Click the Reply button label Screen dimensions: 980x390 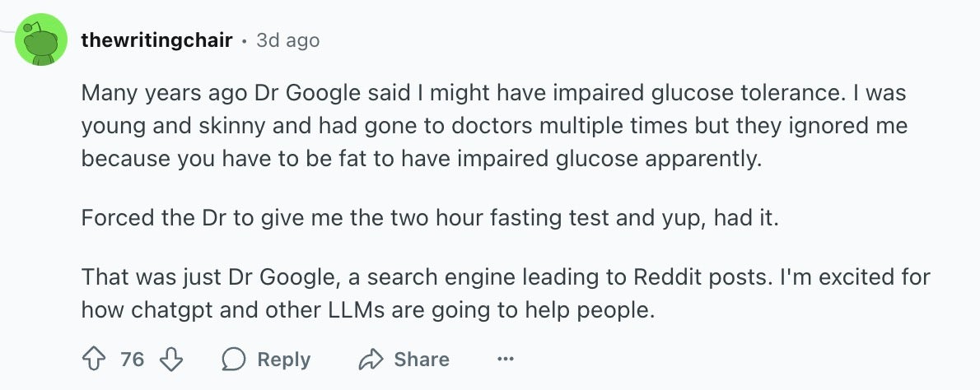click(284, 360)
